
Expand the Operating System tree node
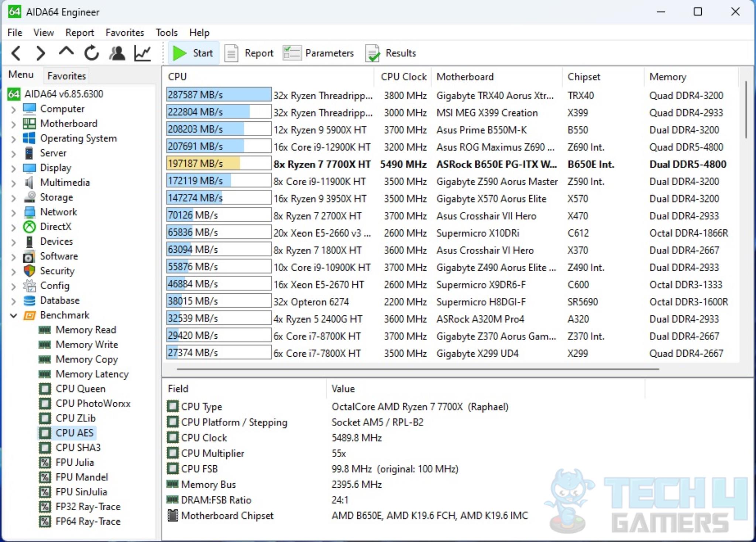click(x=13, y=139)
